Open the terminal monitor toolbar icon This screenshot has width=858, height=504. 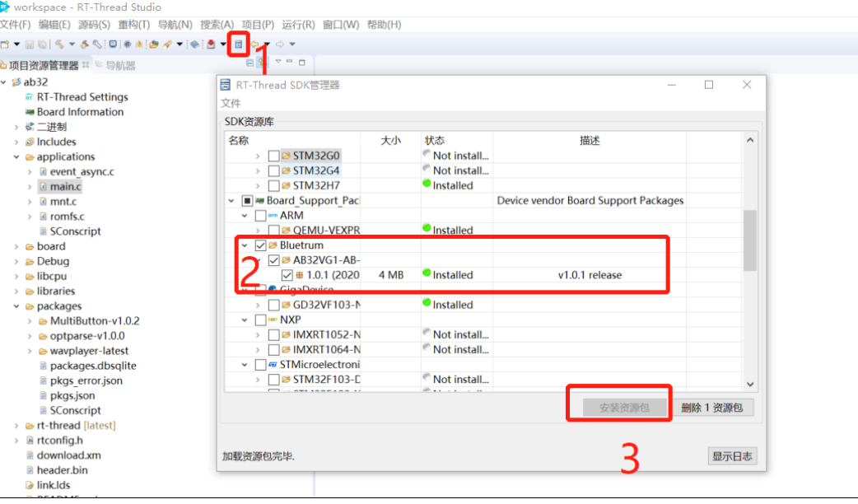click(x=113, y=44)
